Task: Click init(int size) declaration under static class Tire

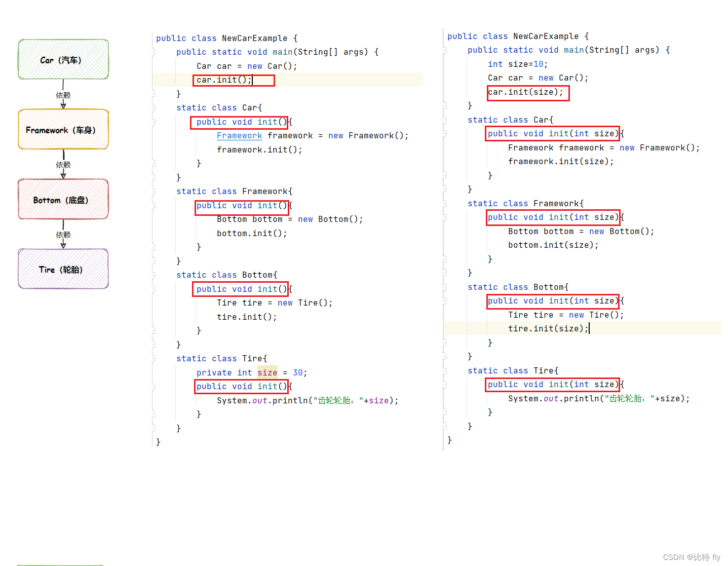Action: (553, 385)
